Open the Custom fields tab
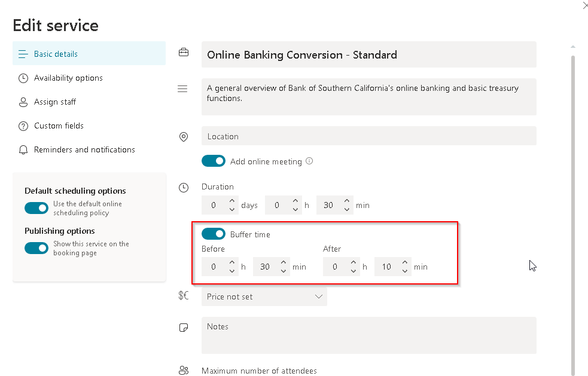This screenshot has height=376, width=588. pyautogui.click(x=89, y=126)
